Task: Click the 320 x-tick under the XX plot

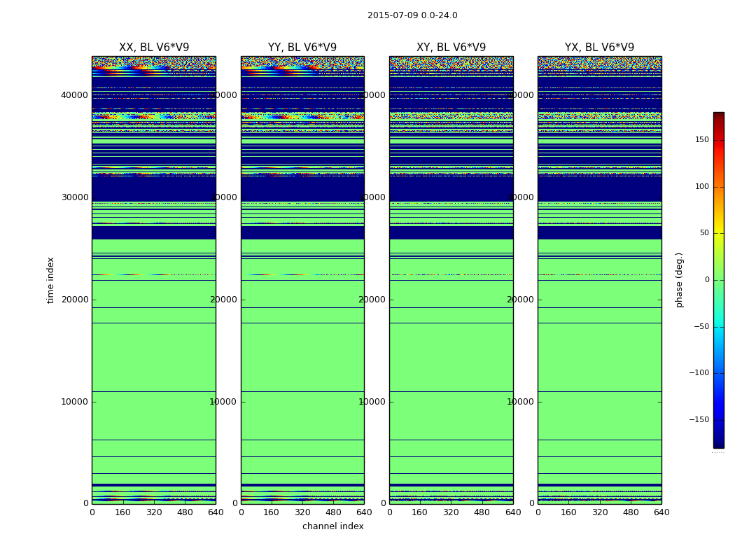Action: point(154,512)
